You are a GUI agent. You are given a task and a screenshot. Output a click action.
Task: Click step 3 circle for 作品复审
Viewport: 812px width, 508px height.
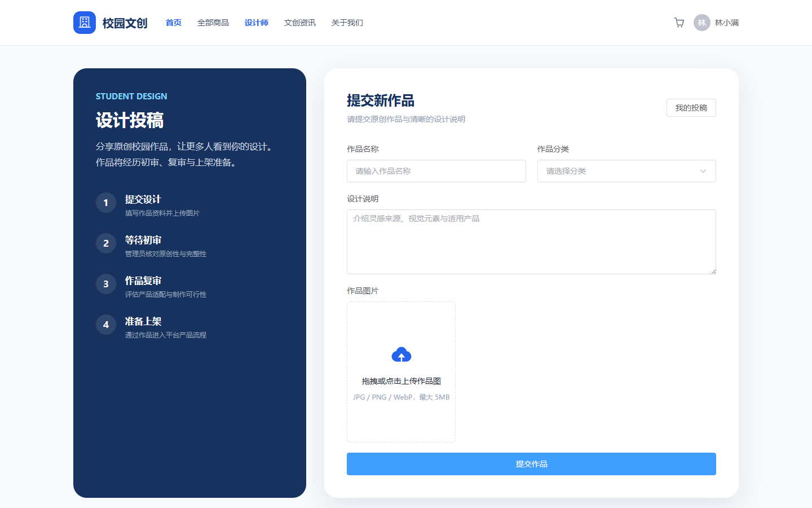[x=106, y=284]
